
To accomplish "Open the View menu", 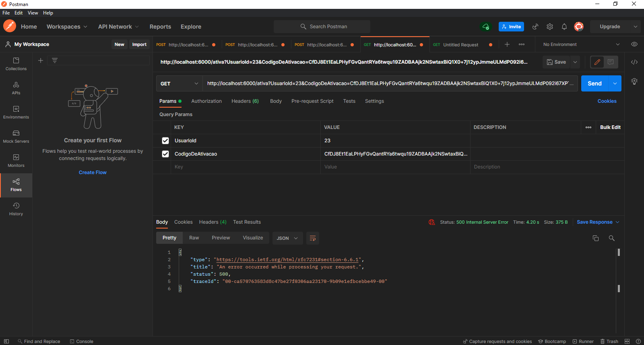I will (33, 13).
